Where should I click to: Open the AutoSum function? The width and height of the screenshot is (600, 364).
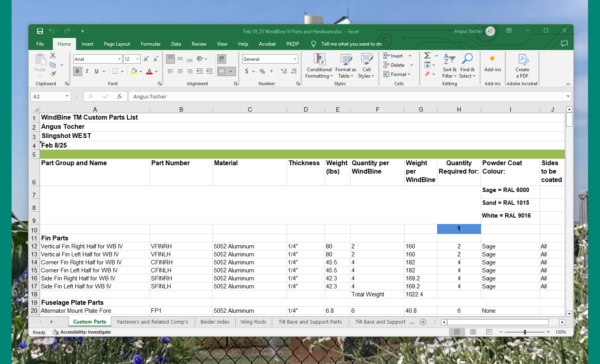(427, 56)
